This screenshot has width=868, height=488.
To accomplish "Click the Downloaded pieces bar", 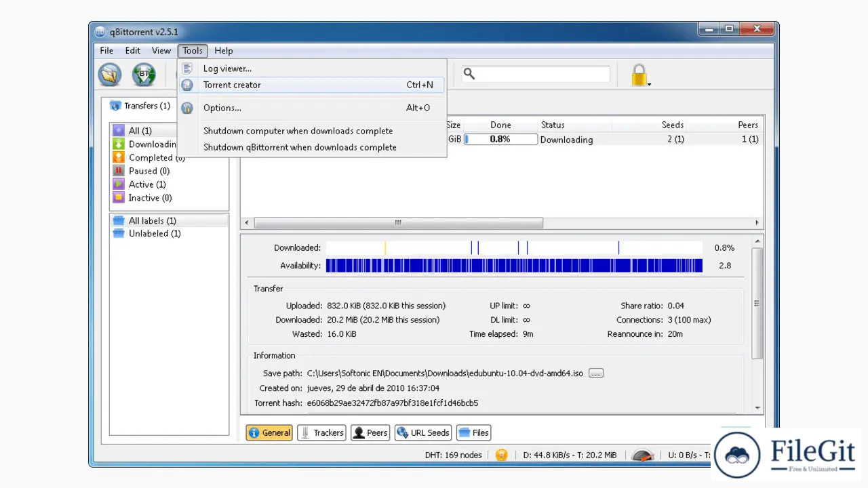I will (x=514, y=248).
